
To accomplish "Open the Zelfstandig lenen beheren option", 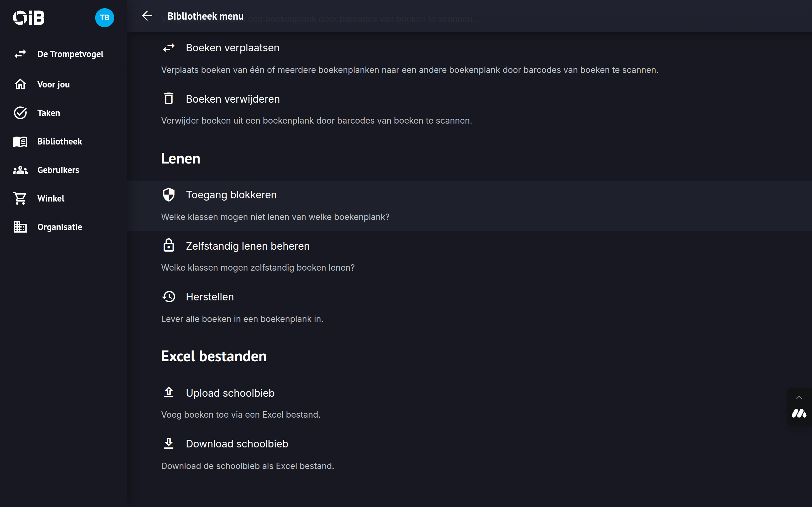I will [x=248, y=246].
